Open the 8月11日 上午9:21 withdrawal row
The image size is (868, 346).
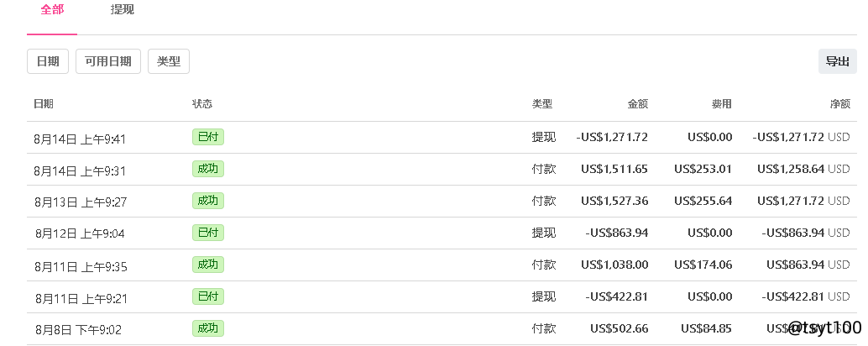80,298
